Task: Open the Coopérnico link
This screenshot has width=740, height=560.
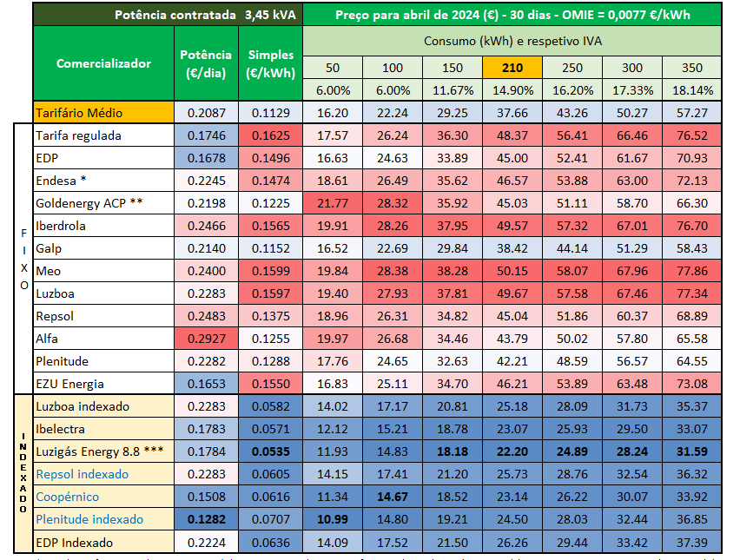Action: pyautogui.click(x=67, y=497)
